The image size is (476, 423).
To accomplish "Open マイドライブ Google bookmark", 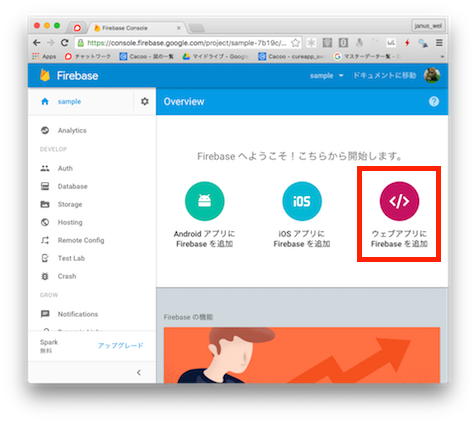I will [216, 57].
